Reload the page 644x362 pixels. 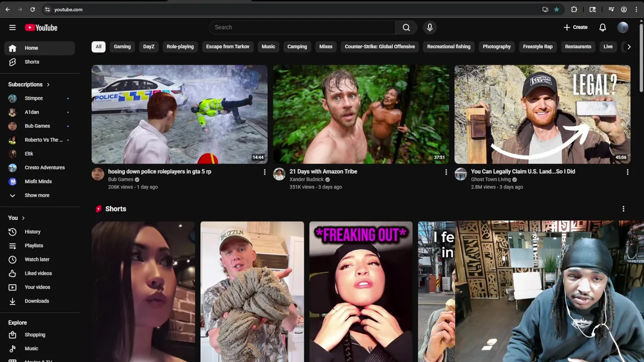[x=33, y=10]
